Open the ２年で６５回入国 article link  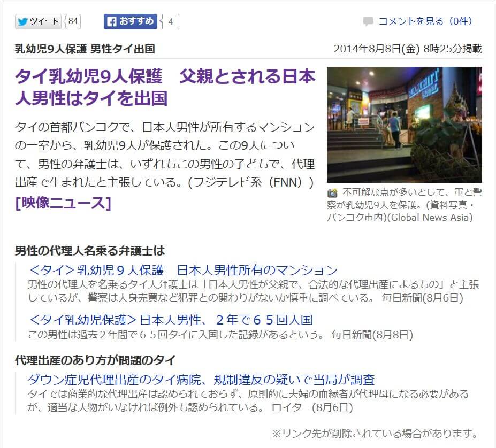pos(171,320)
